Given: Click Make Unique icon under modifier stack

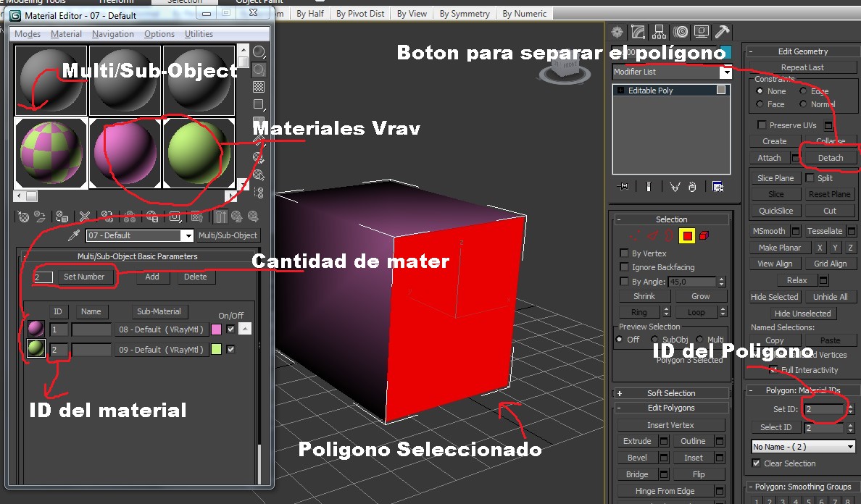Looking at the screenshot, I should tap(675, 187).
